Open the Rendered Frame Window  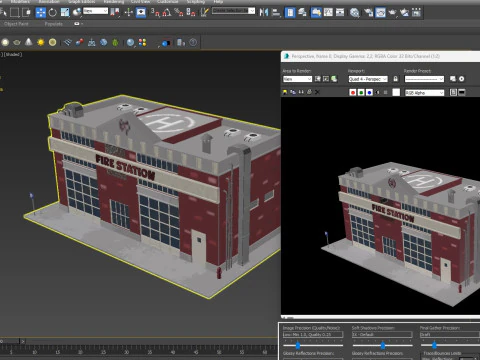coord(381,13)
